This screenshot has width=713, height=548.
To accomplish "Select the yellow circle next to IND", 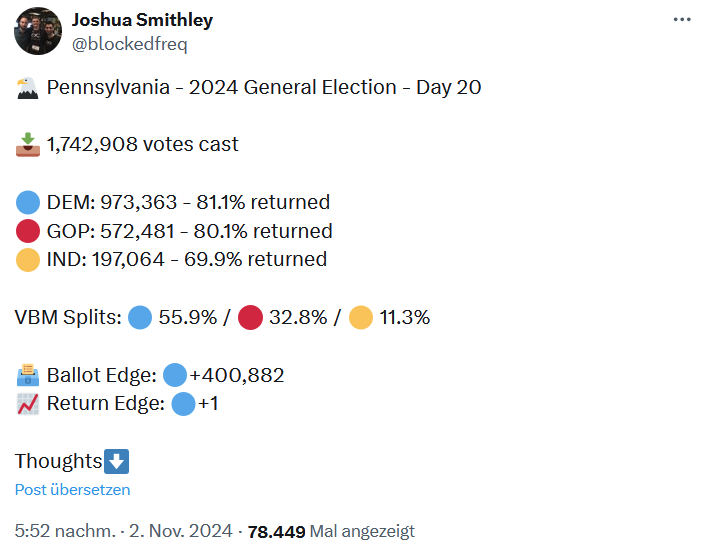I will pos(28,260).
